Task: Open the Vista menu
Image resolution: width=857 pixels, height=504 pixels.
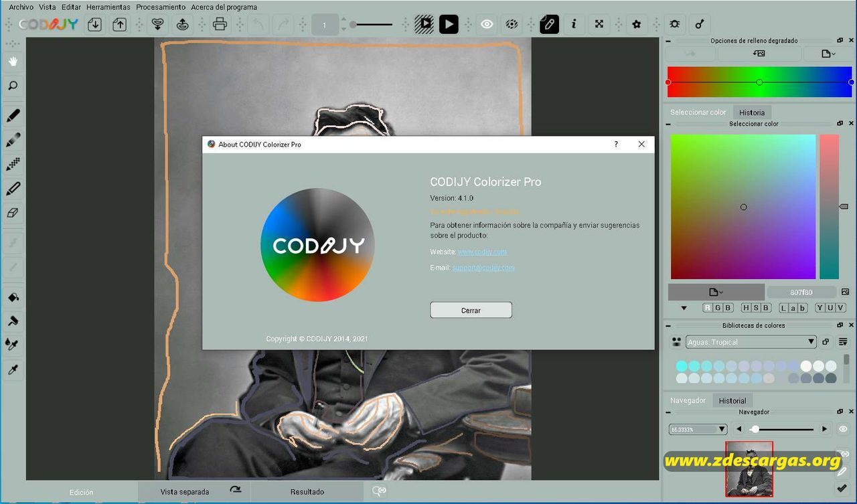Action: pyautogui.click(x=48, y=7)
